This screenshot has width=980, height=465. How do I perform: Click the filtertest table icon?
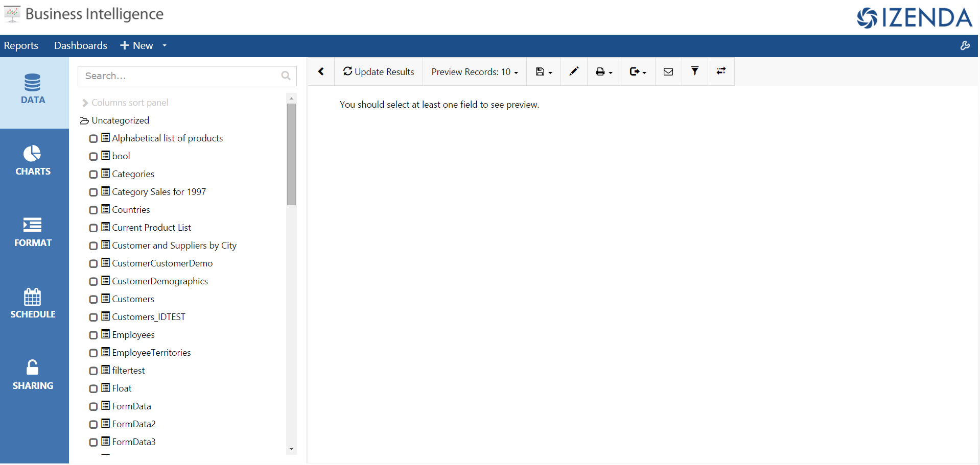(x=106, y=370)
